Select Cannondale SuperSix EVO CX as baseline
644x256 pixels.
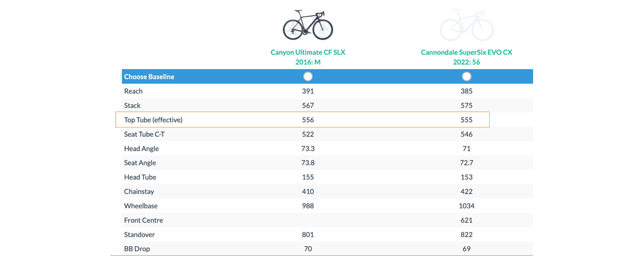pos(466,76)
